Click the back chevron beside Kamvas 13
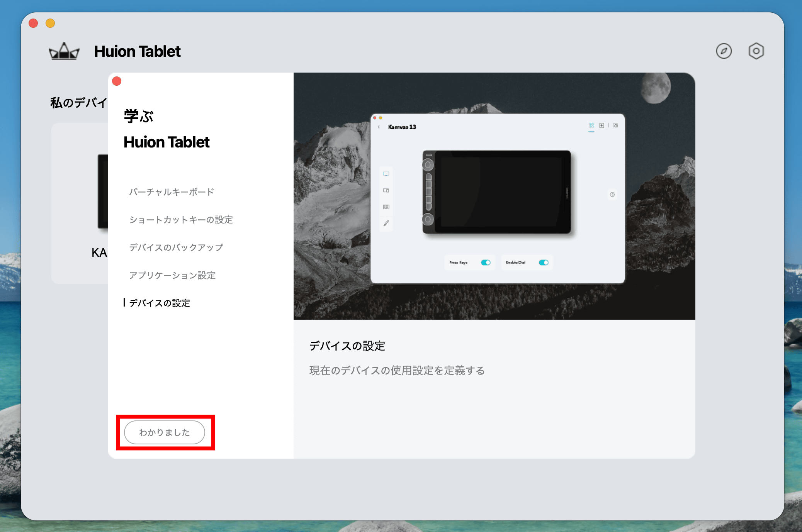The width and height of the screenshot is (802, 532). tap(379, 127)
